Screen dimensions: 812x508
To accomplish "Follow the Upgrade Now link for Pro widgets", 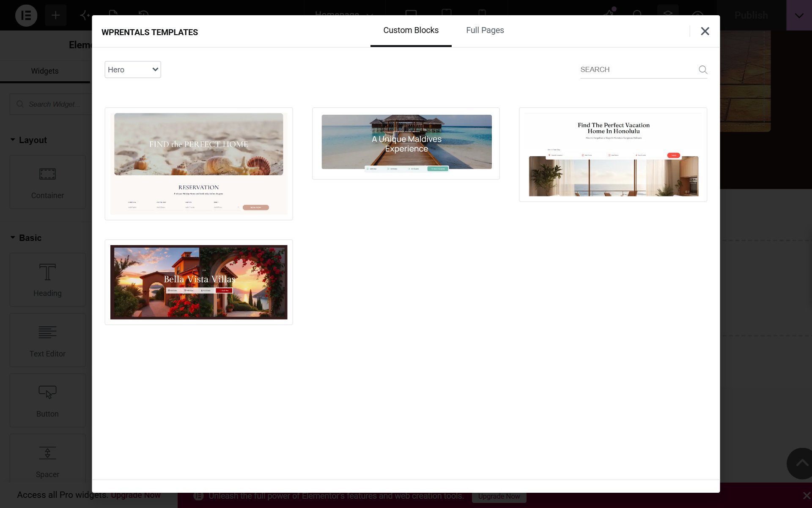I will point(136,495).
